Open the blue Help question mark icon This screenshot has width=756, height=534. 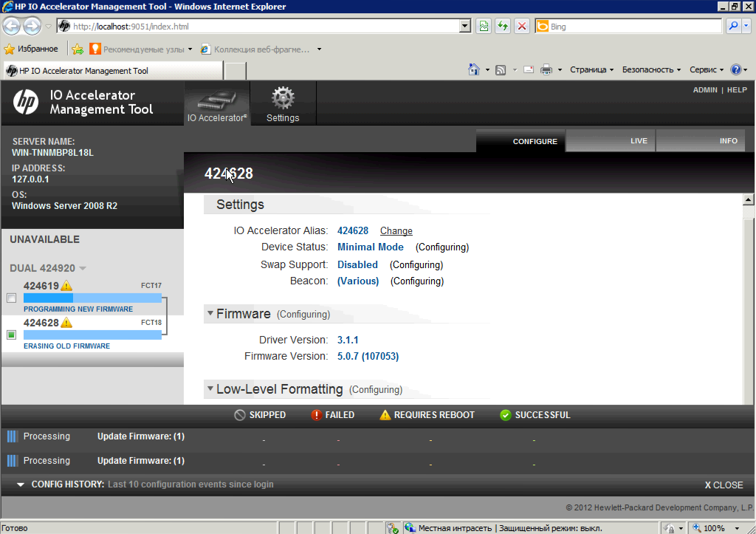click(736, 69)
